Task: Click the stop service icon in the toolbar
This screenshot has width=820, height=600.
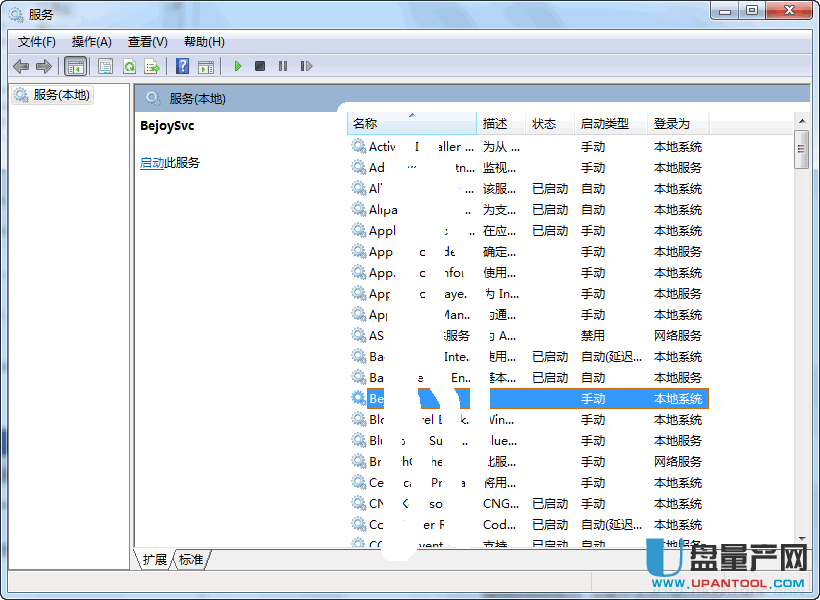Action: (260, 66)
